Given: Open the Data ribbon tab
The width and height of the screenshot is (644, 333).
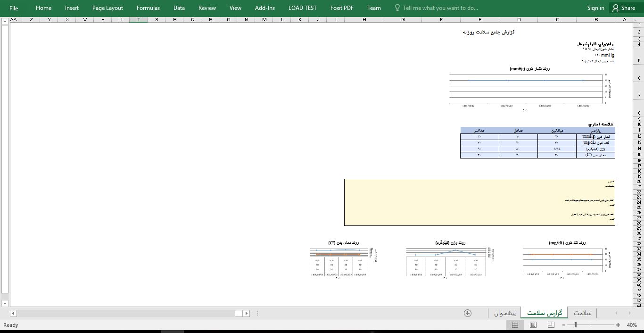Looking at the screenshot, I should click(179, 8).
